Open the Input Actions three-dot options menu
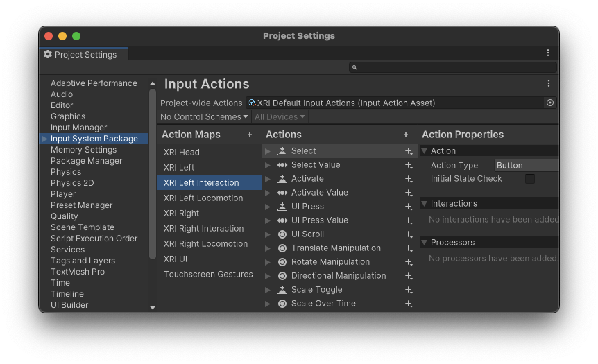Image resolution: width=598 pixels, height=364 pixels. pyautogui.click(x=548, y=84)
